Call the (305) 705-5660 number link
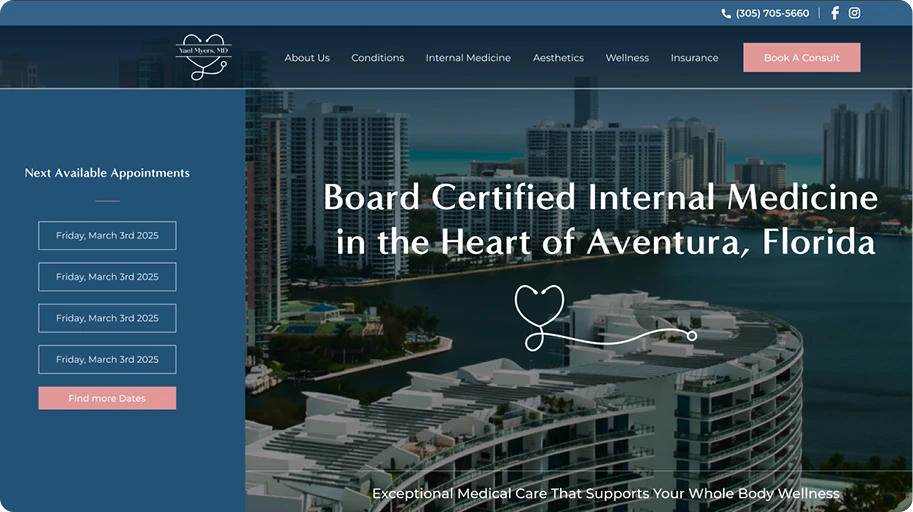The width and height of the screenshot is (913, 512). pos(772,14)
